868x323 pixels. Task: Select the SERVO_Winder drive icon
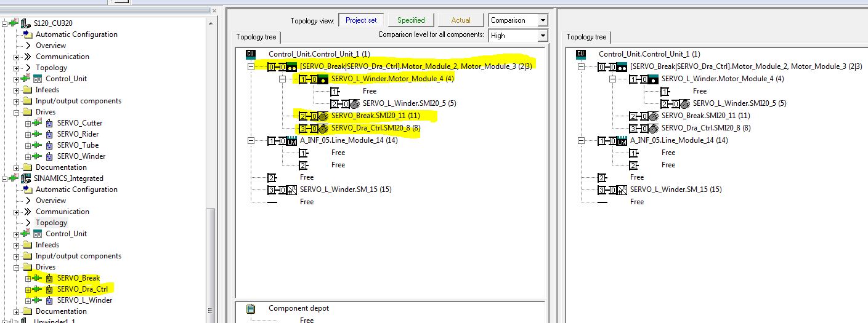tap(49, 156)
